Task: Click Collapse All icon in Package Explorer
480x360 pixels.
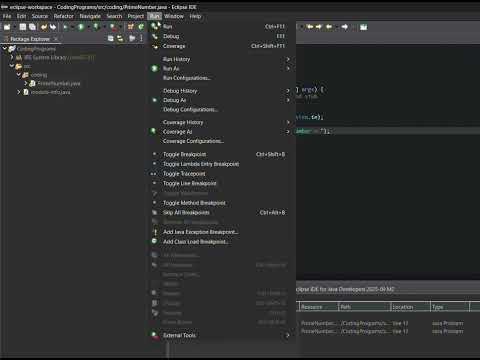Action: 111,39
